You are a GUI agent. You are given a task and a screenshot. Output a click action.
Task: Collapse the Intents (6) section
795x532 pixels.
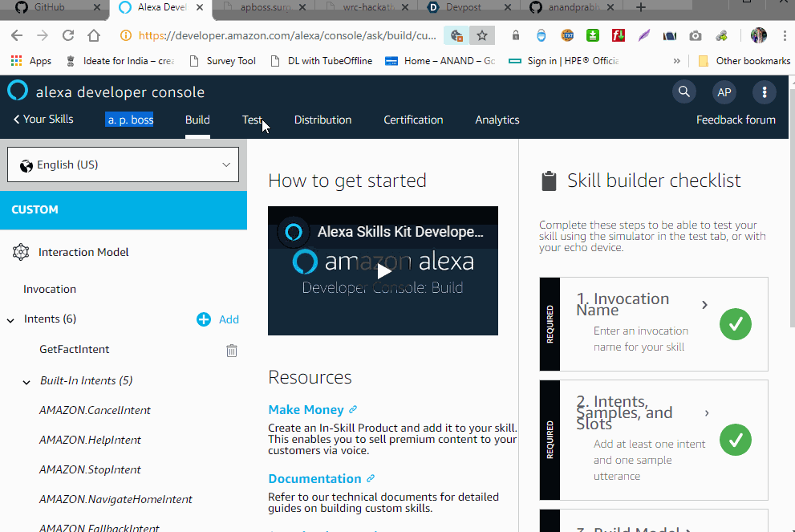(10, 320)
